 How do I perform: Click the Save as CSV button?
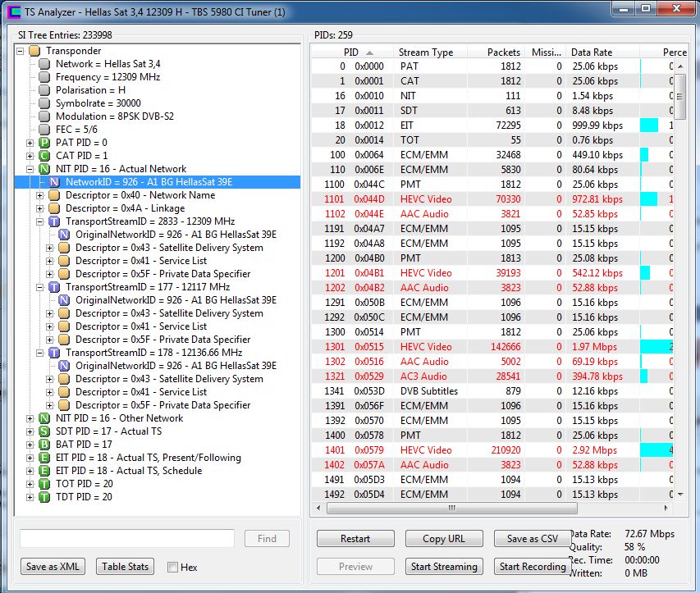pos(532,539)
